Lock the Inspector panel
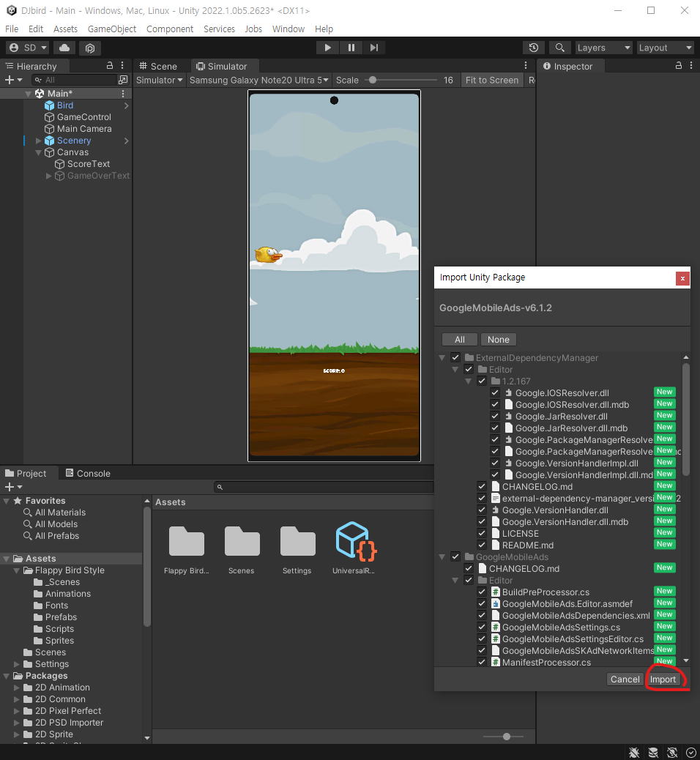The width and height of the screenshot is (700, 760). coord(679,65)
